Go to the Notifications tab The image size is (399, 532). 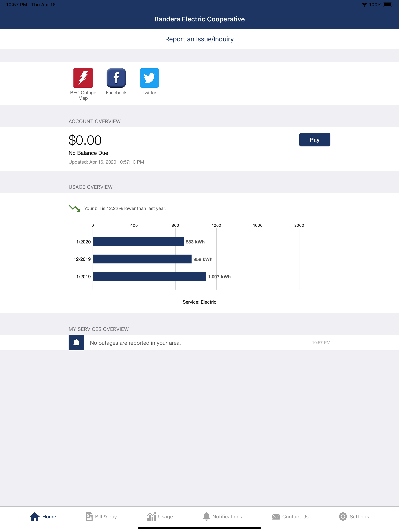(x=222, y=516)
